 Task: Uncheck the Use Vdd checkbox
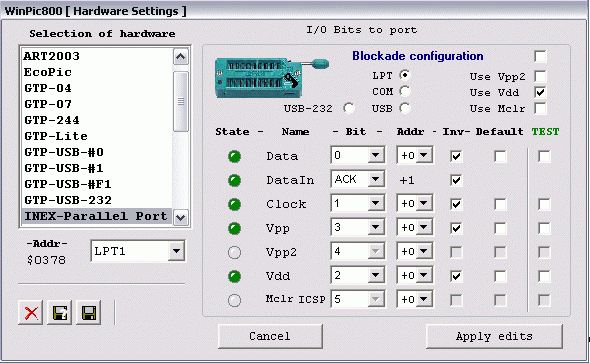[x=540, y=92]
